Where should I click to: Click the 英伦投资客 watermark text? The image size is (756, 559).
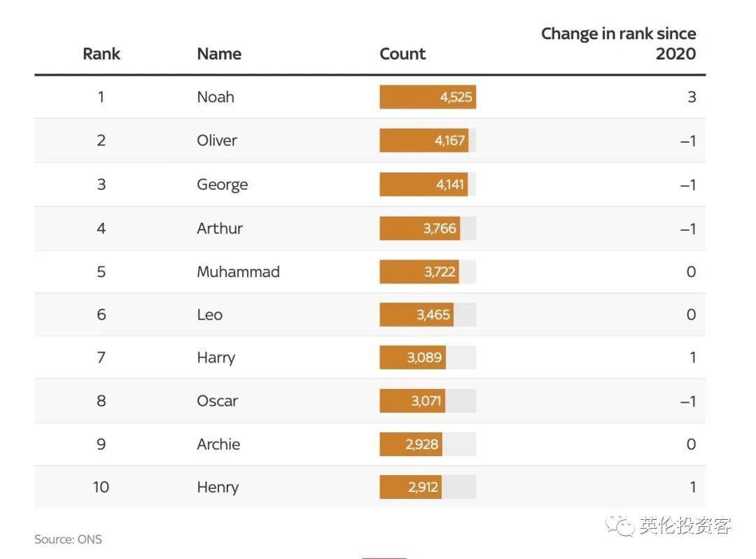[685, 526]
